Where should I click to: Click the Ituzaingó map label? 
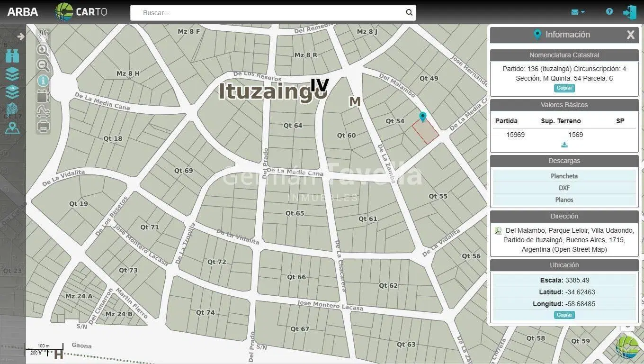click(272, 92)
